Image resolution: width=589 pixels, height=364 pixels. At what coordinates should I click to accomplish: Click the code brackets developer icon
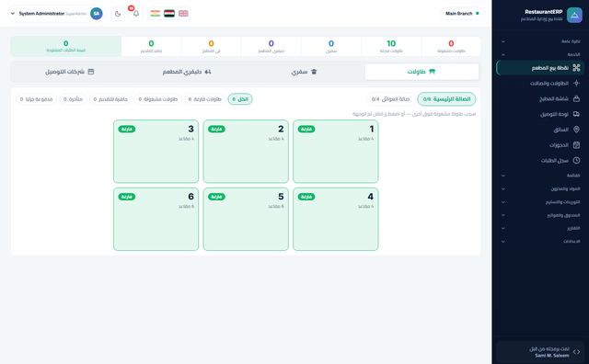pyautogui.click(x=576, y=352)
